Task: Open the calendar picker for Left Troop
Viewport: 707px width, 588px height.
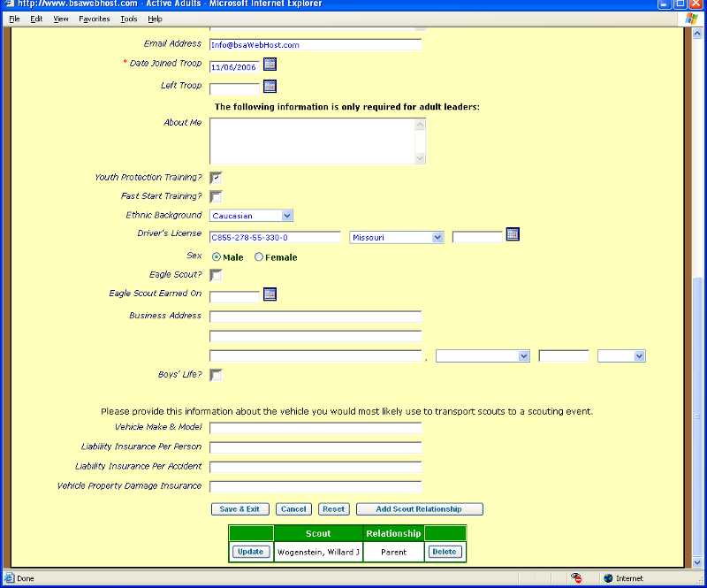Action: 269,86
